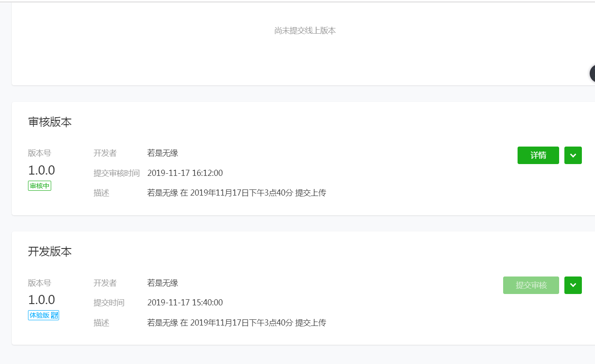This screenshot has width=595, height=364.
Task: Click developer name 若是无缘 in 开发版本
Action: point(163,283)
